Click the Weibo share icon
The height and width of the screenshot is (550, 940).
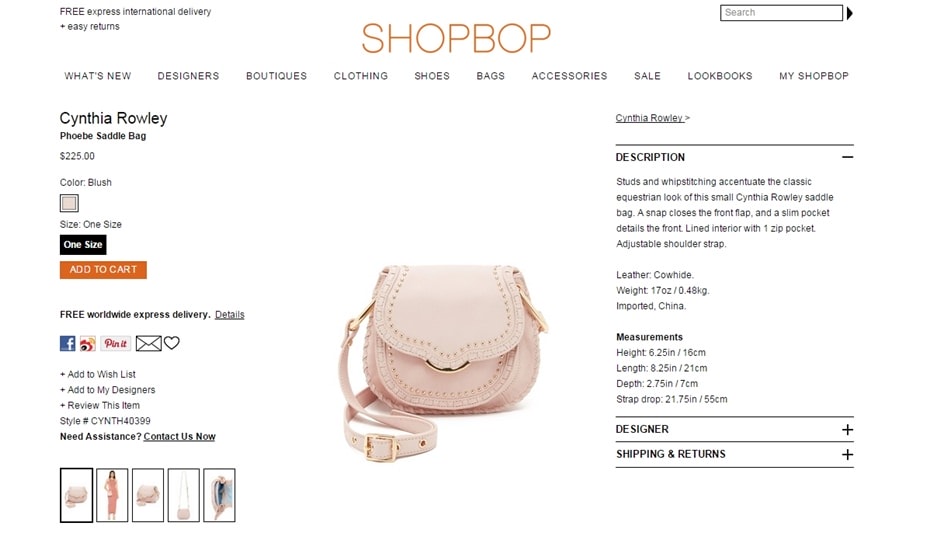click(88, 344)
